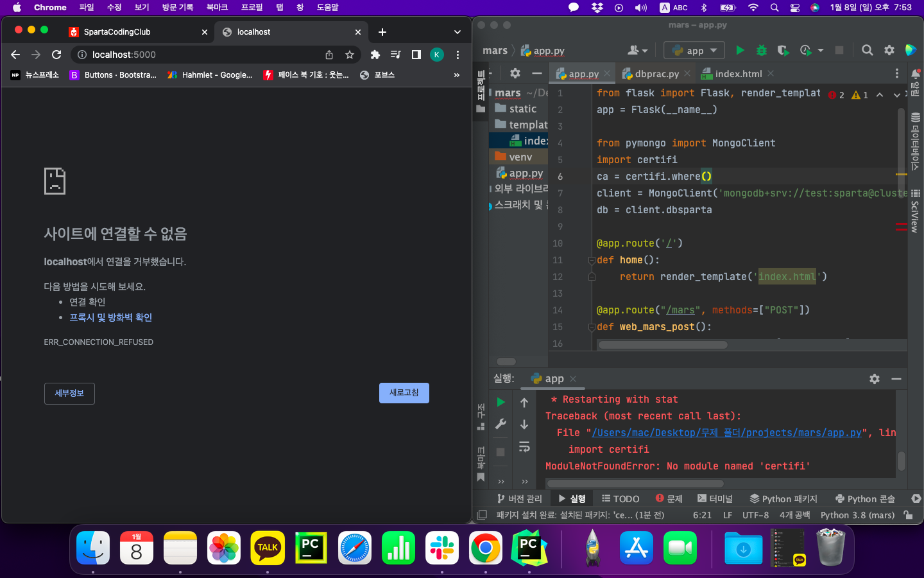Viewport: 924px width, 578px height.
Task: Toggle Version Control (버전 관리) tool window
Action: [x=520, y=498]
